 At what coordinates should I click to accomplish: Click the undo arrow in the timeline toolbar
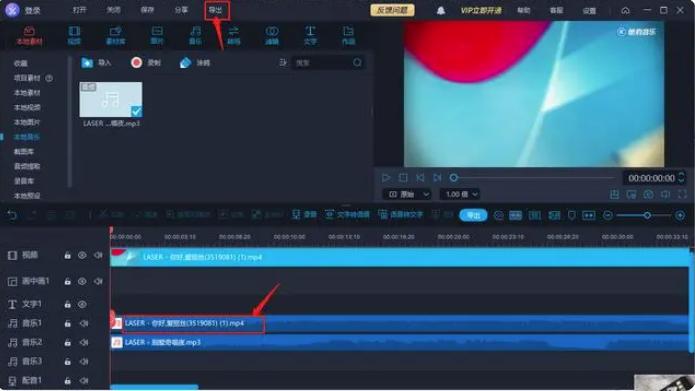pos(12,215)
